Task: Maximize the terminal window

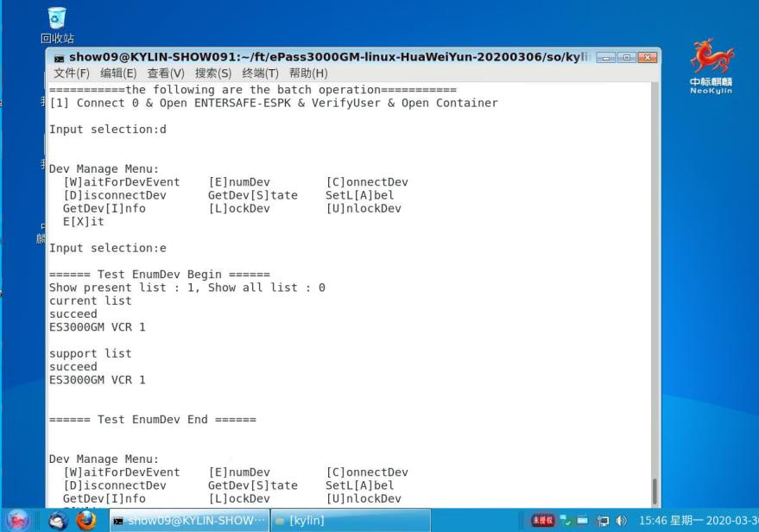Action: [x=627, y=58]
